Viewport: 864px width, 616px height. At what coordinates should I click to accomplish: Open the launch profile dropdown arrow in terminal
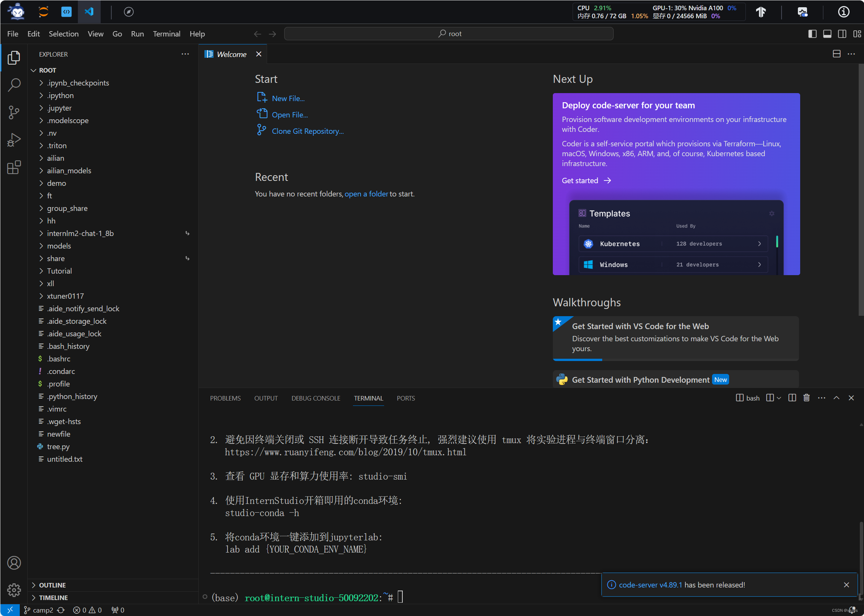(779, 398)
